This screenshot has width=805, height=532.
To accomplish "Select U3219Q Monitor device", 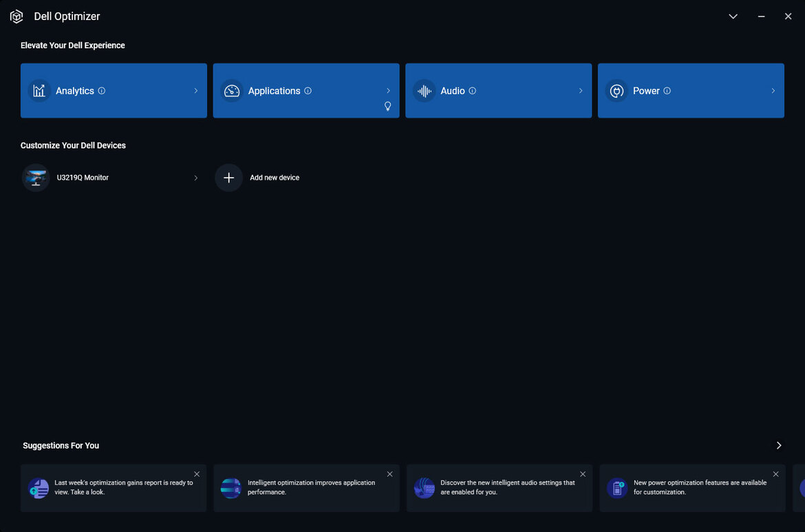I will click(111, 178).
